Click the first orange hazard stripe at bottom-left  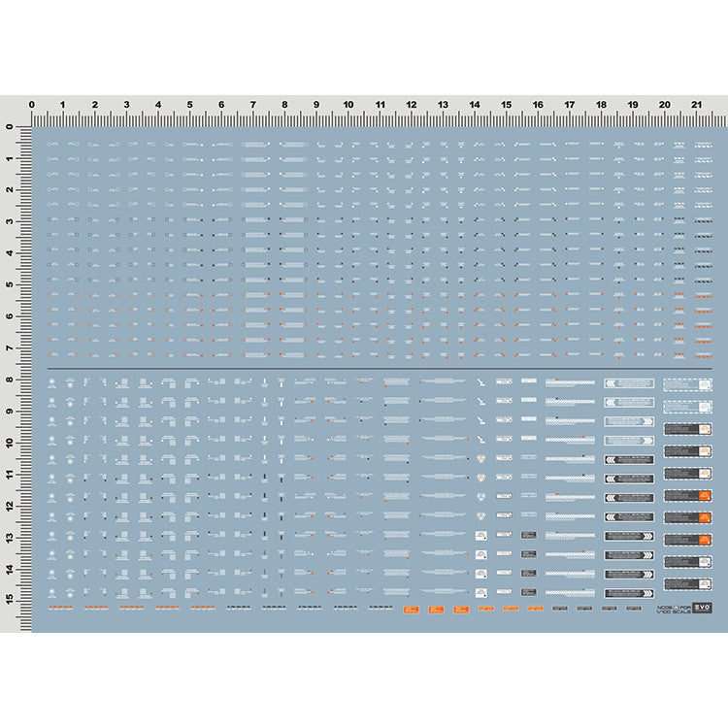point(60,609)
